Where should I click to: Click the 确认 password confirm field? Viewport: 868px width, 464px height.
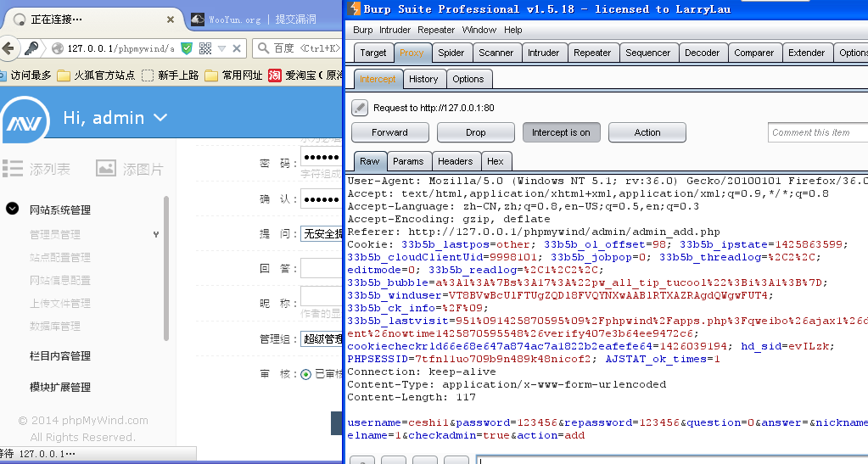[x=321, y=198]
